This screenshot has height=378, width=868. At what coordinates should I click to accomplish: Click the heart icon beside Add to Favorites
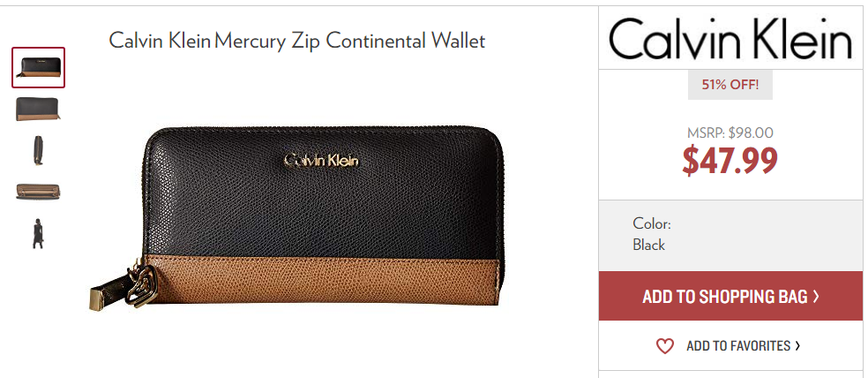coord(664,346)
